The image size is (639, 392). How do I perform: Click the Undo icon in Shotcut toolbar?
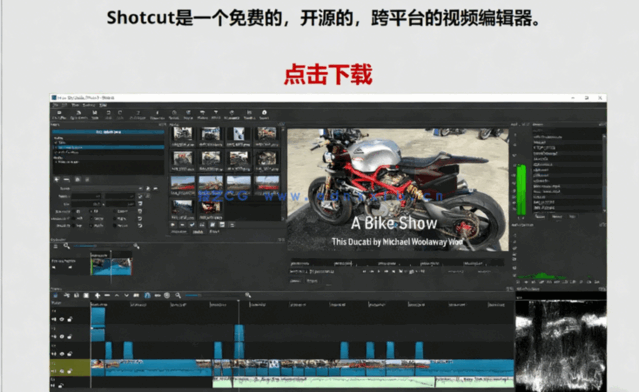[x=109, y=115]
